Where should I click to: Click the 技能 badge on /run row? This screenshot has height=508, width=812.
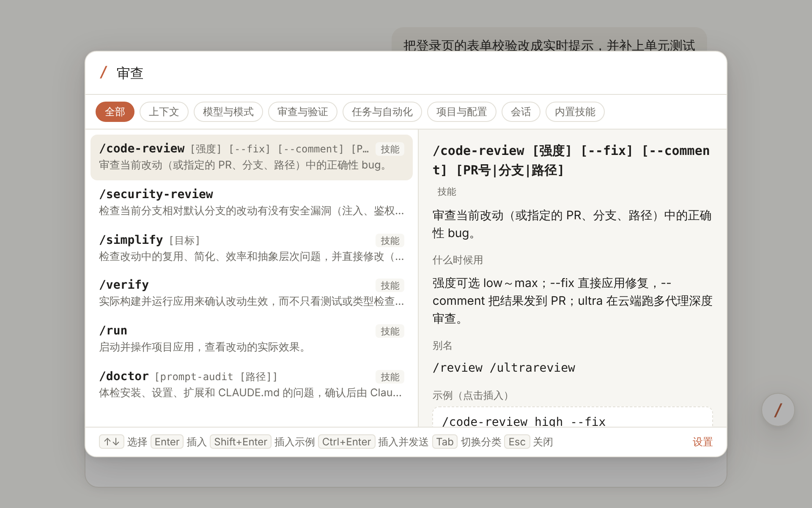390,331
